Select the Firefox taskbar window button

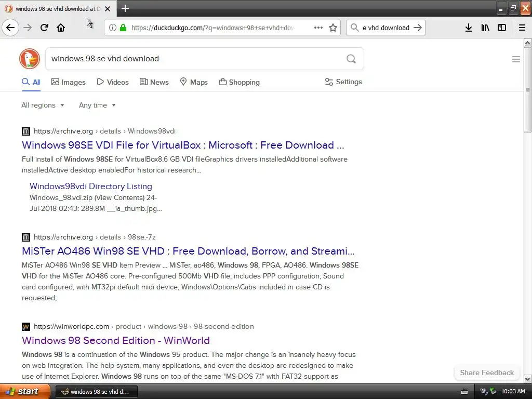pos(96,392)
